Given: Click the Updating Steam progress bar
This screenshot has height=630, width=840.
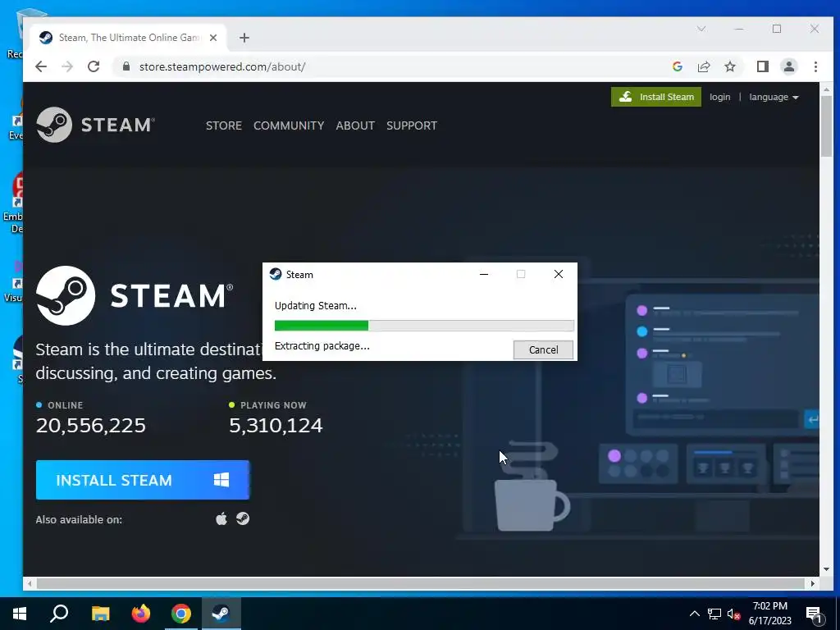Looking at the screenshot, I should pyautogui.click(x=424, y=325).
